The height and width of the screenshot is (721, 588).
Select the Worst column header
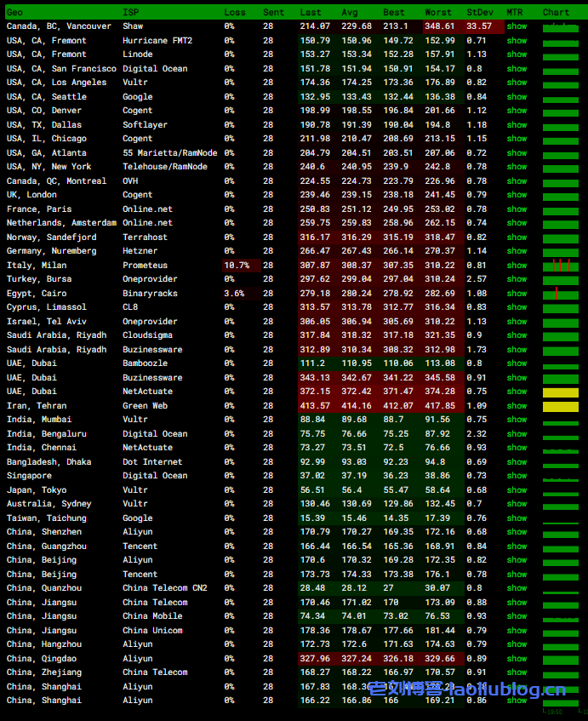pos(438,12)
